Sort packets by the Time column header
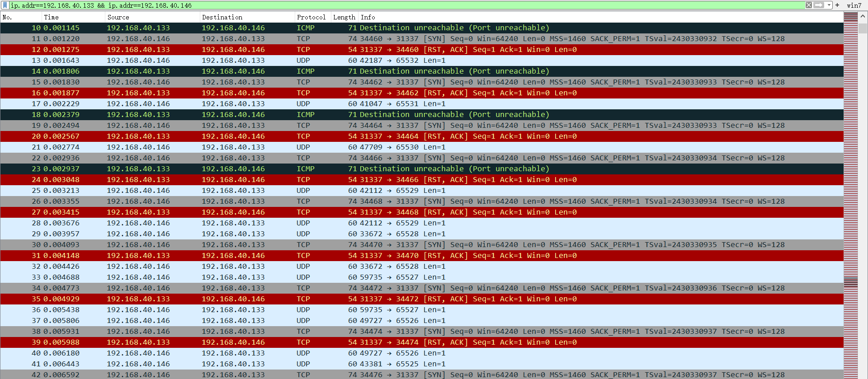 point(73,17)
